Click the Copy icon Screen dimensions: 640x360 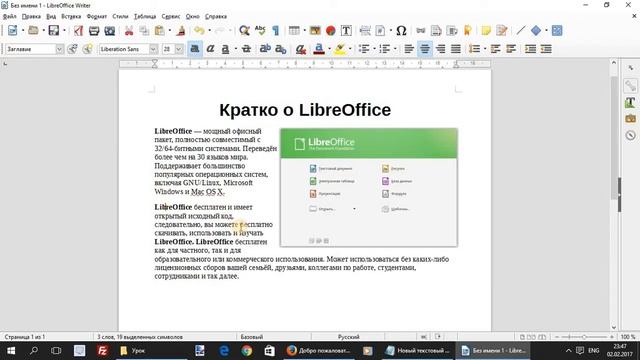pos(144,31)
